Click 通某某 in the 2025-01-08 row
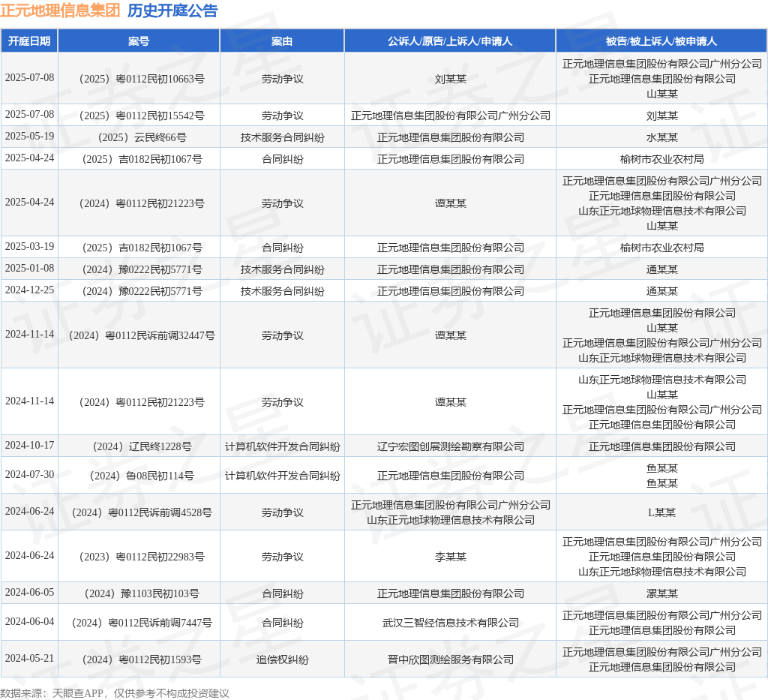The width and height of the screenshot is (768, 700). 661,269
